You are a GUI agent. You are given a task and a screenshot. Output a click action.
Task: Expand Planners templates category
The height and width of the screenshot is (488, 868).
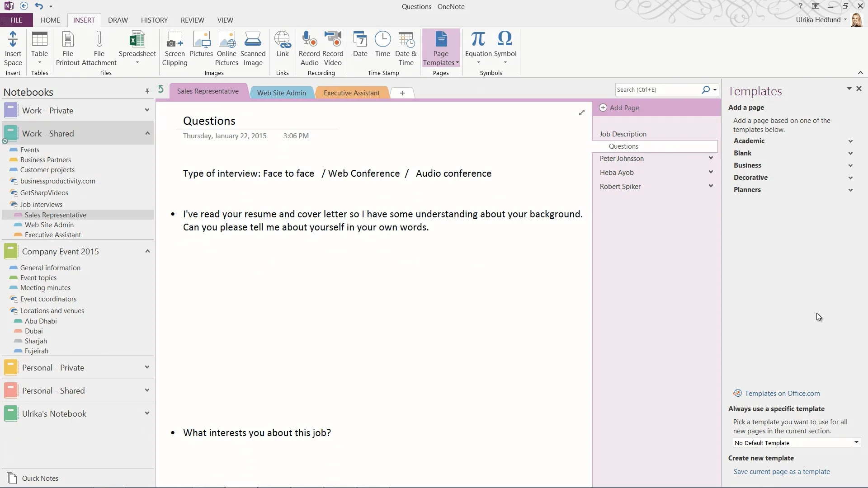coord(850,190)
